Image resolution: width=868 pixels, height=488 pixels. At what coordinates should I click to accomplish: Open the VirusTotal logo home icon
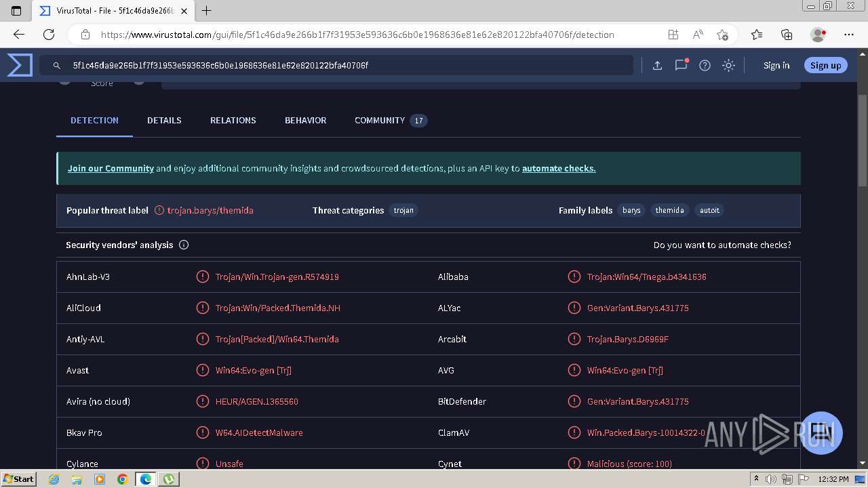click(20, 65)
